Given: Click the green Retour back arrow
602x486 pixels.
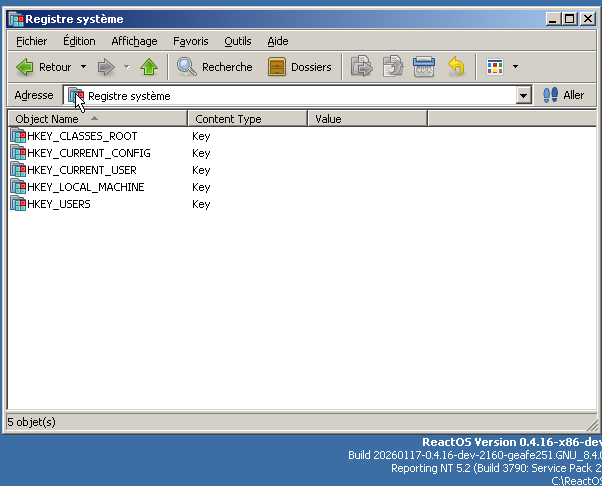Looking at the screenshot, I should [x=27, y=67].
